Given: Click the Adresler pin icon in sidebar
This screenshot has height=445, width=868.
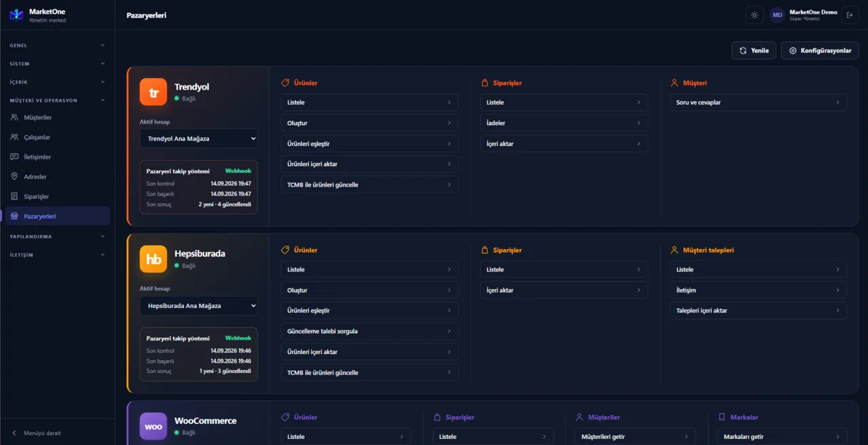Looking at the screenshot, I should pyautogui.click(x=15, y=176).
